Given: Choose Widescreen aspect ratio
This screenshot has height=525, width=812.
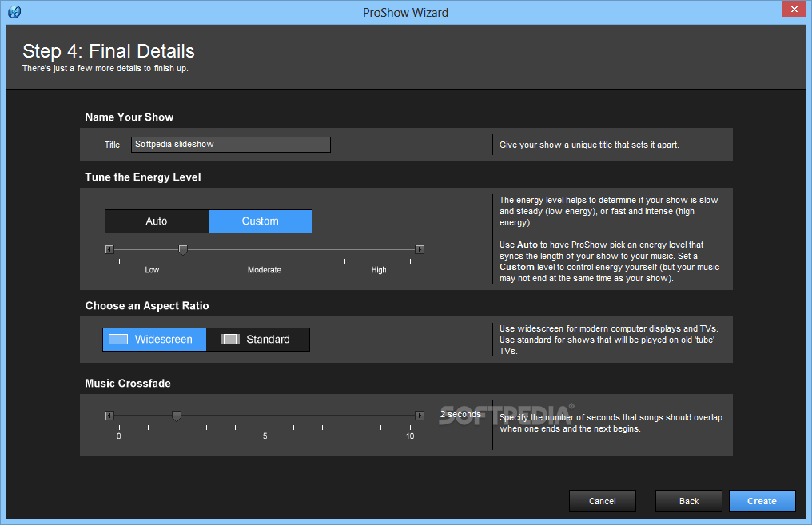Looking at the screenshot, I should point(154,340).
